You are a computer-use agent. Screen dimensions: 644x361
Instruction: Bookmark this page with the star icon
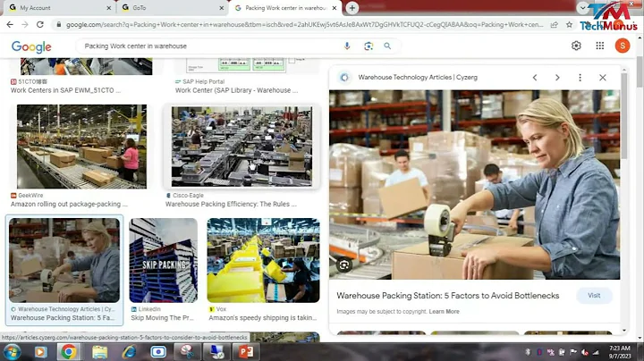pos(569,25)
